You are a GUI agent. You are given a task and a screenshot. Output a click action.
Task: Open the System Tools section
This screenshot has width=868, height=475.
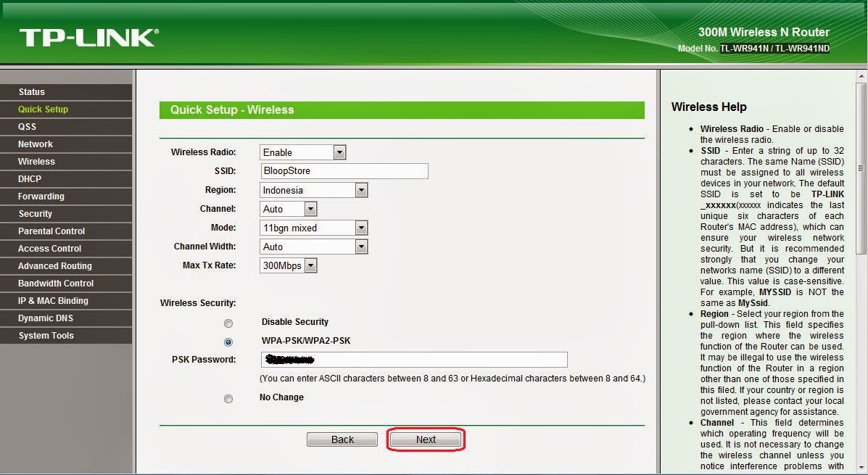[47, 335]
